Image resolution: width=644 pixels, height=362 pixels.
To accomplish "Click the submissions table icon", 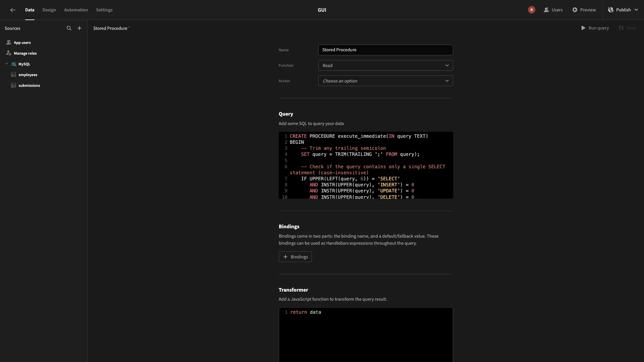I will [x=13, y=85].
